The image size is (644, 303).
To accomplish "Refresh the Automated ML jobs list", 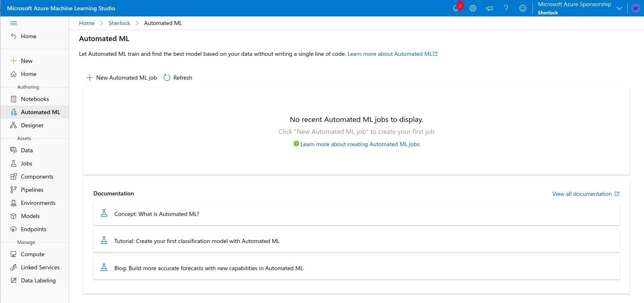I will click(178, 78).
